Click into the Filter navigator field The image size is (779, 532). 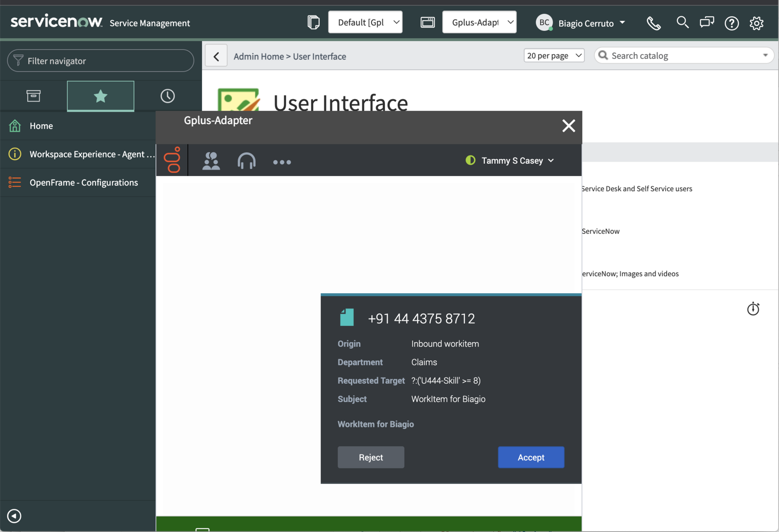click(100, 61)
